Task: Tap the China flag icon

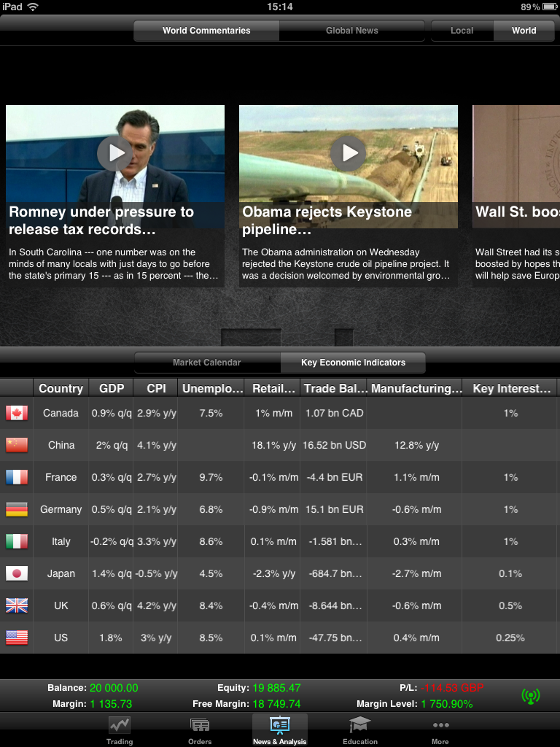Action: 17,445
